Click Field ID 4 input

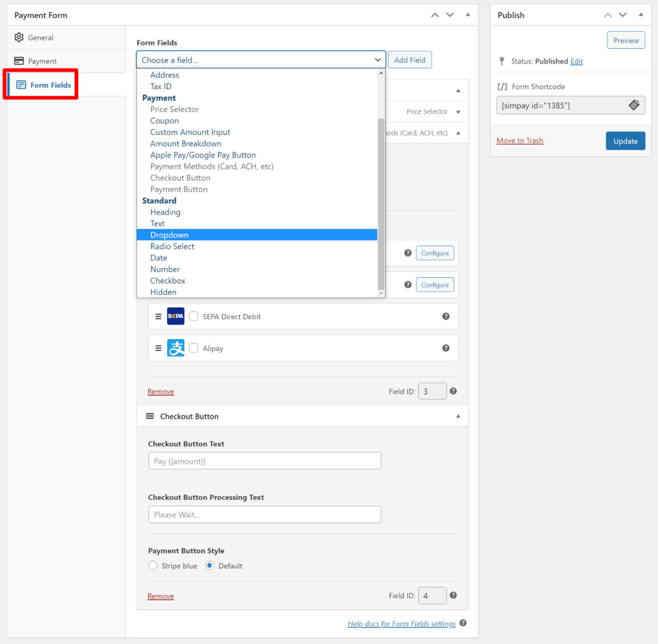tap(432, 595)
